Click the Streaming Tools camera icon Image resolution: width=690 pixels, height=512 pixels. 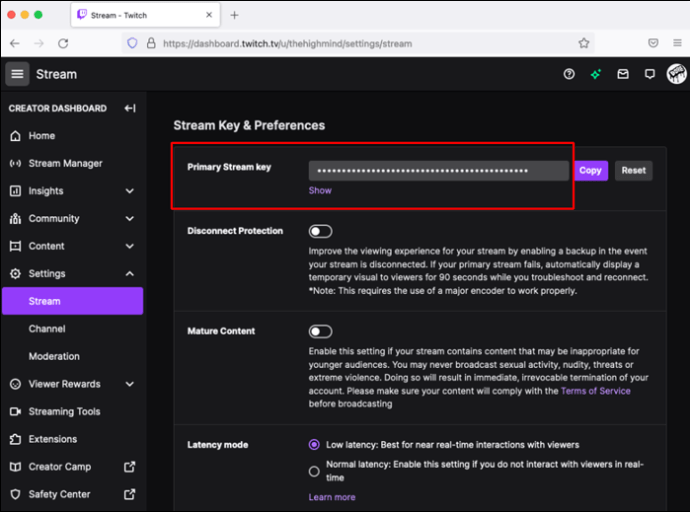(x=15, y=412)
